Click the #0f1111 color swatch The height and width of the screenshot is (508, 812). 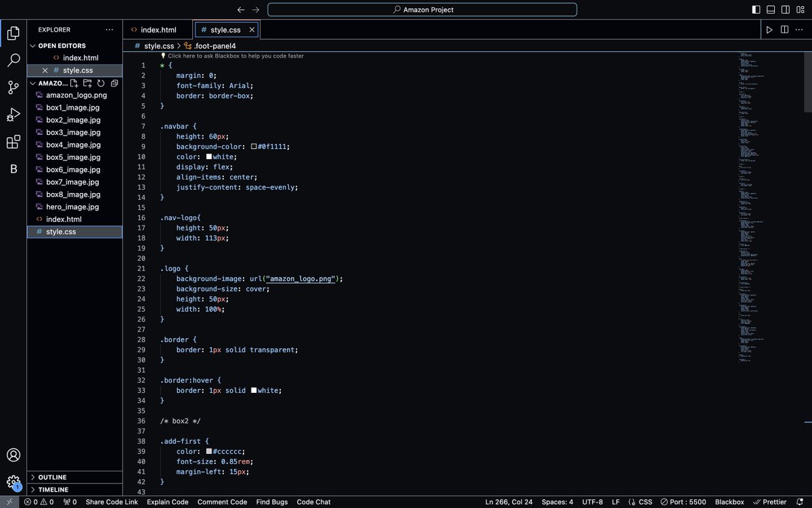pos(254,146)
